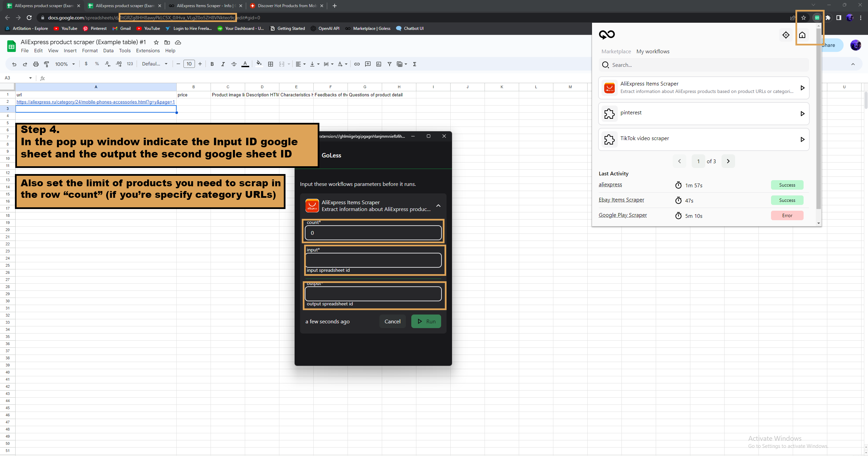Go to previous workflows page
Viewport: 868px width, 456px height.
(x=679, y=161)
